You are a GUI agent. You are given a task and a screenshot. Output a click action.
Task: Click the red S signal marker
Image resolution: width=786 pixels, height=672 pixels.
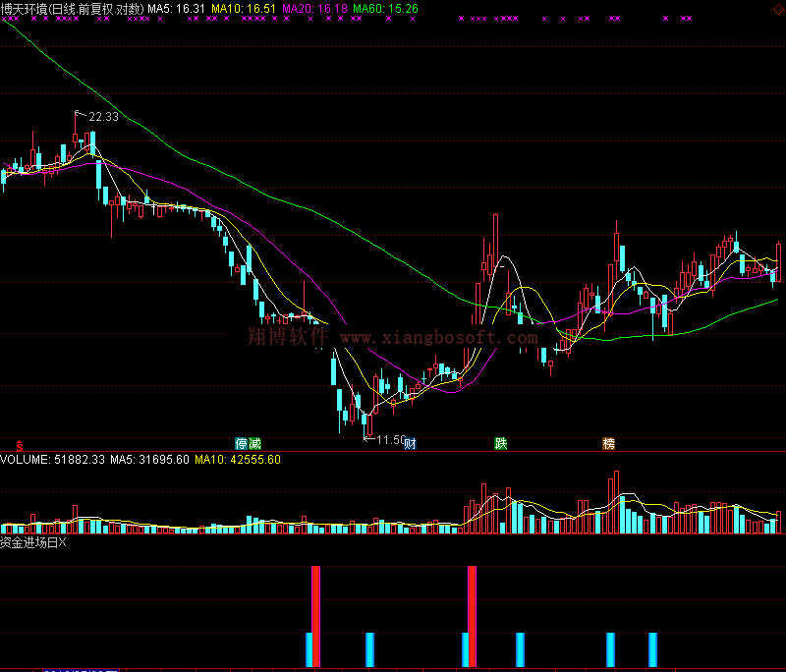[x=19, y=445]
